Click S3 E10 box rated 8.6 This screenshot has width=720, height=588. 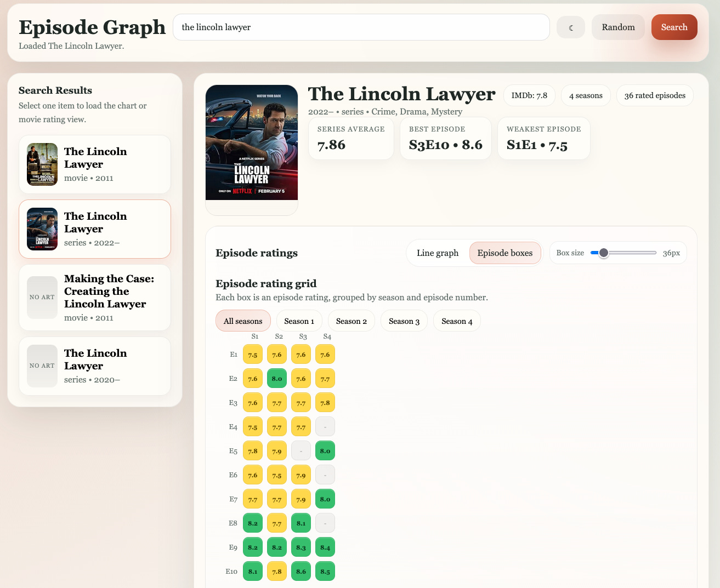[x=301, y=572]
